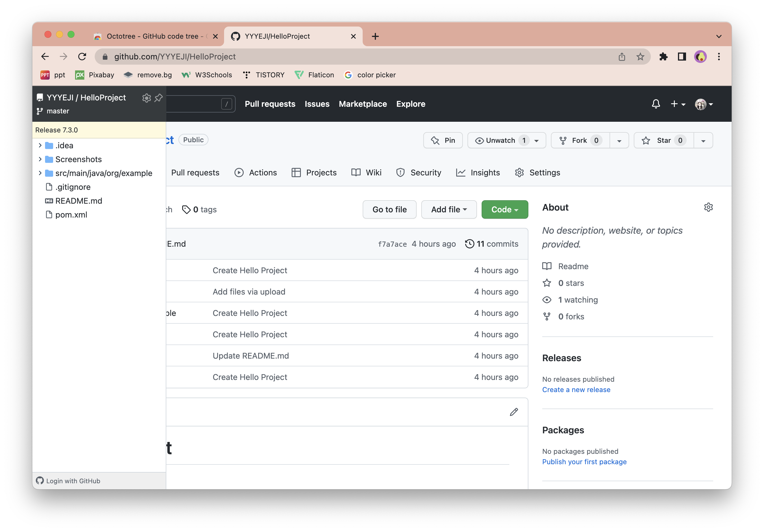
Task: Click the browser extensions puzzle icon
Action: pos(663,57)
